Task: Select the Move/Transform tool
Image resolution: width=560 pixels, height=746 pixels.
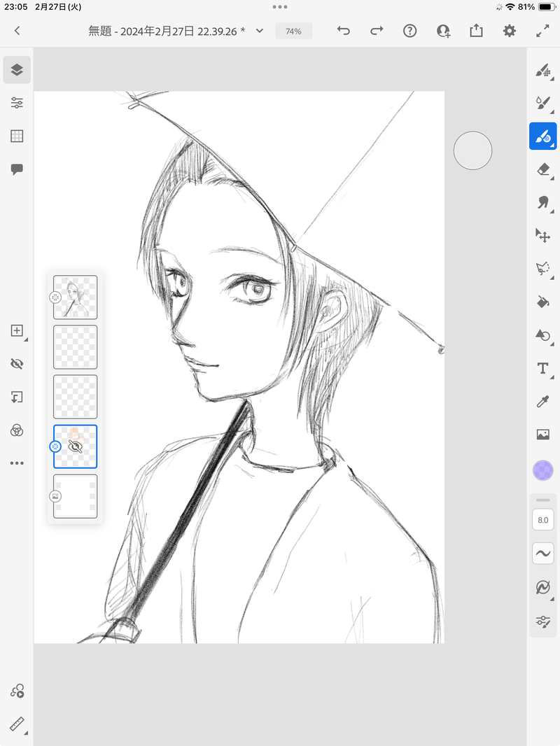Action: pyautogui.click(x=543, y=236)
